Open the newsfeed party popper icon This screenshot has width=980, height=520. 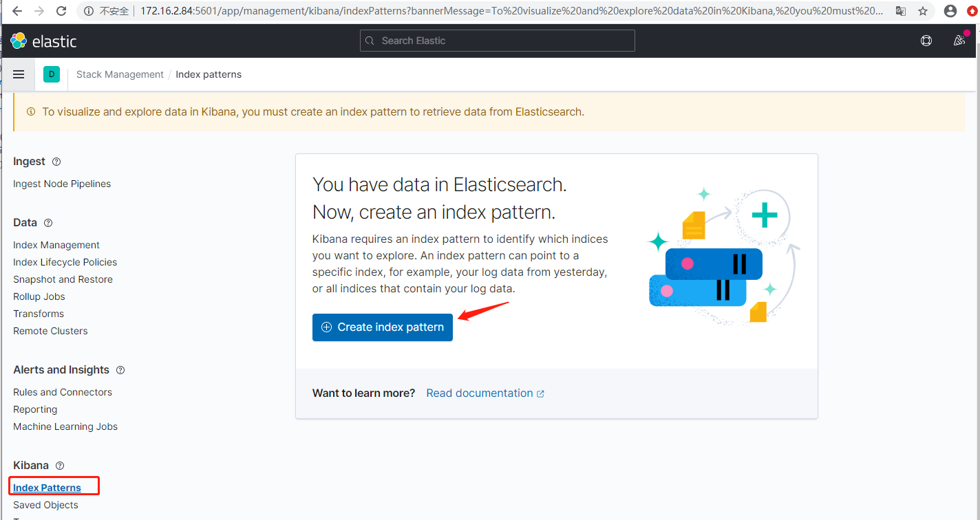(959, 41)
